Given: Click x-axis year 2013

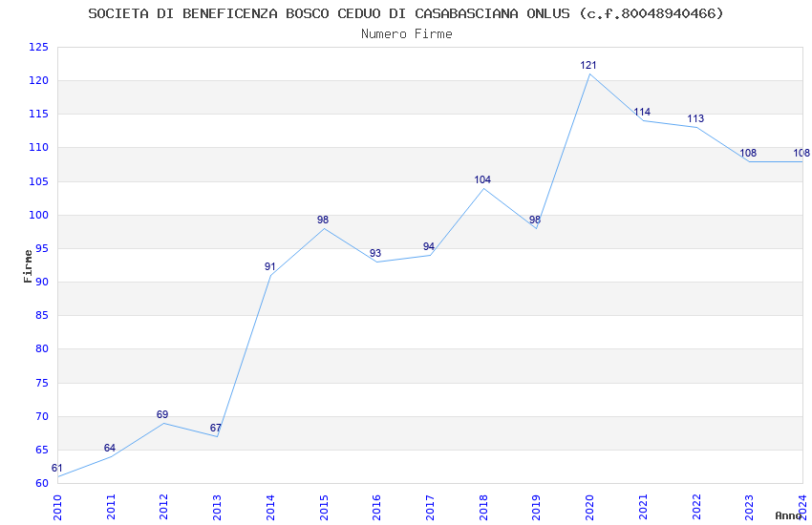Looking at the screenshot, I should pyautogui.click(x=217, y=508).
